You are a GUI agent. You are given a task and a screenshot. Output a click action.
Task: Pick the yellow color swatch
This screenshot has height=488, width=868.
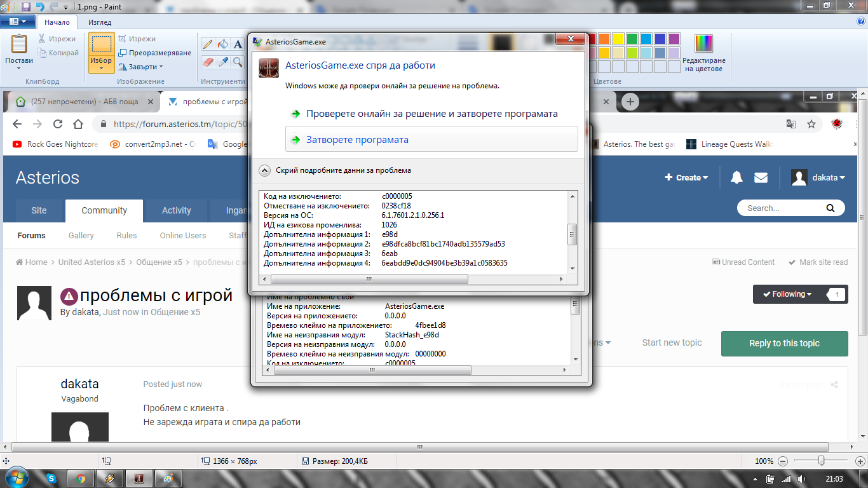point(618,39)
